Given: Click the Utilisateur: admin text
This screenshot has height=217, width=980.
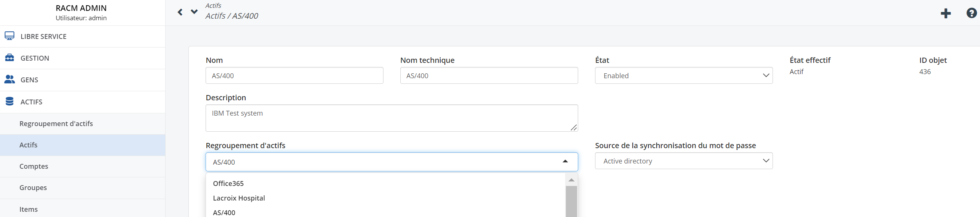Looking at the screenshot, I should [x=81, y=18].
